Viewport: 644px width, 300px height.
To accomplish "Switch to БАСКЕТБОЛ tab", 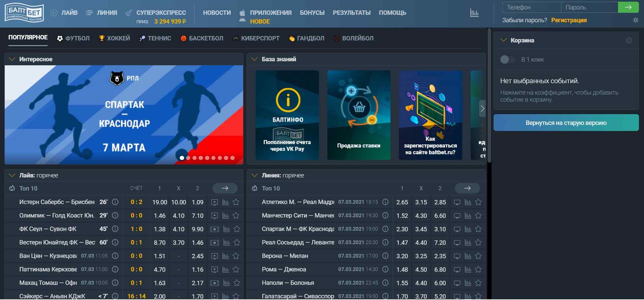I will click(x=202, y=38).
